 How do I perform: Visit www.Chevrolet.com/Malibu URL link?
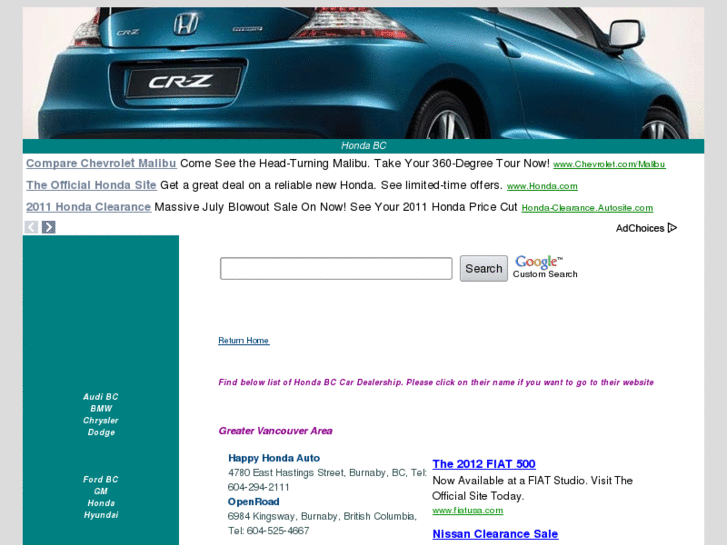609,164
